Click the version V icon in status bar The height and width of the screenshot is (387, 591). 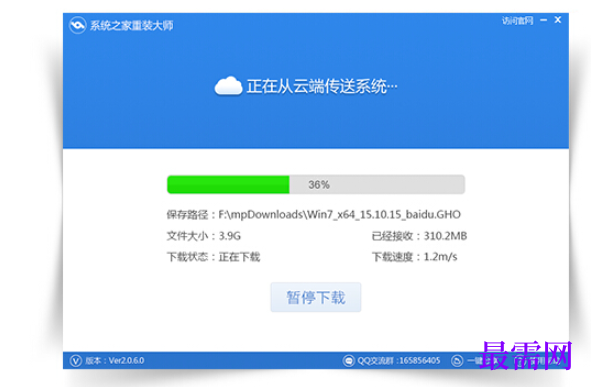click(75, 361)
